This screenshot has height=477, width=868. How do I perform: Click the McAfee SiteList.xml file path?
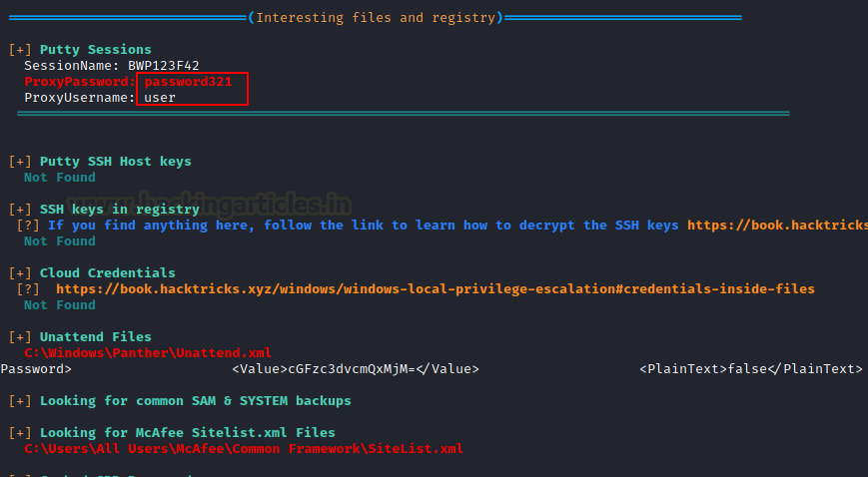pos(244,449)
